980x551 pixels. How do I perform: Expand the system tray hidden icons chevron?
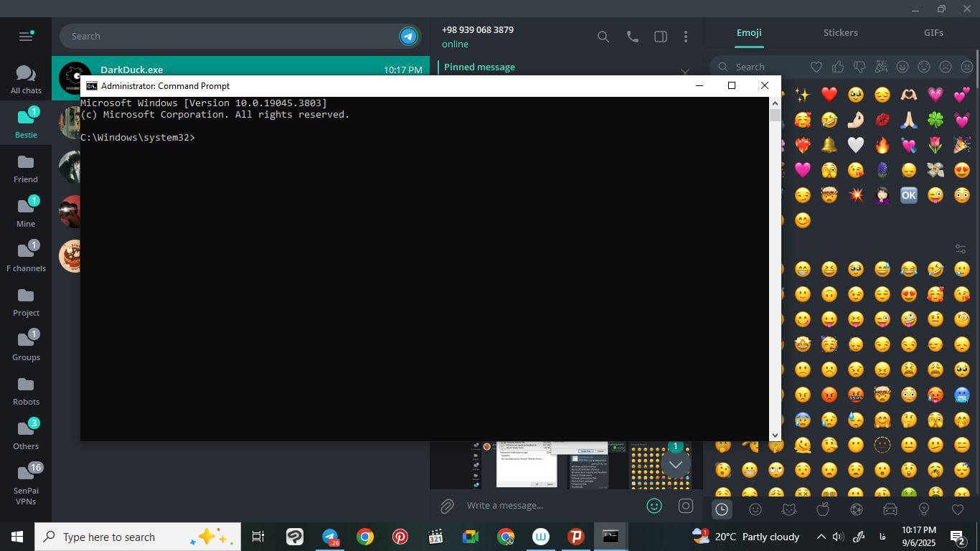pos(821,537)
